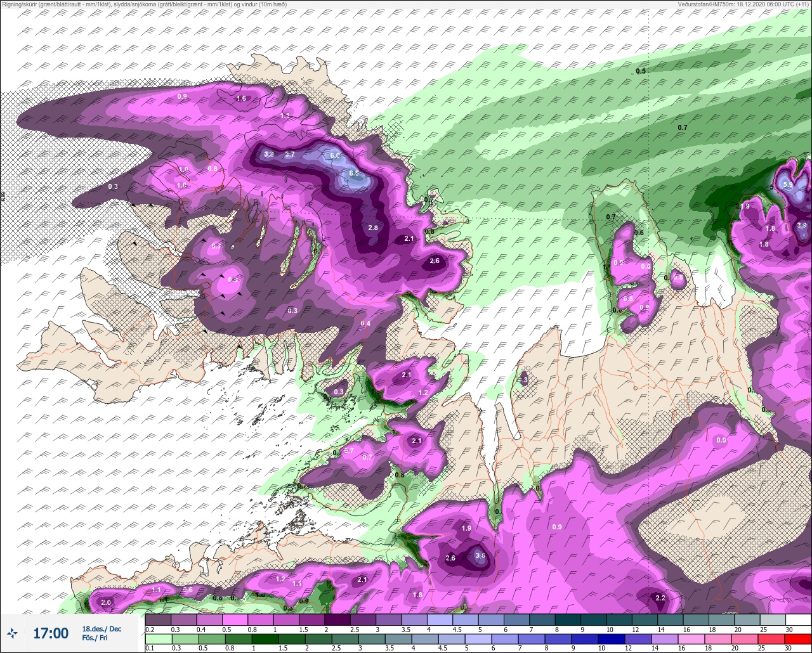Screen dimensions: 812x653
Task: Click the '18.des./ Dec' date label
Action: (101, 628)
